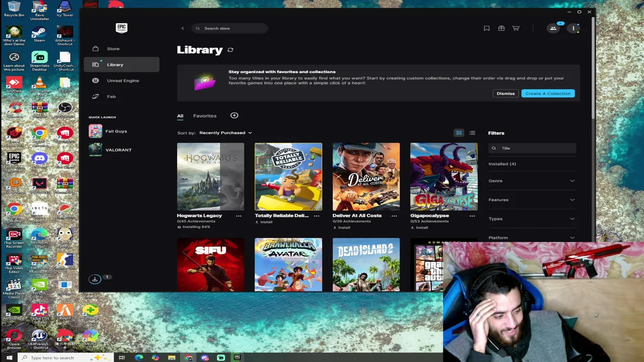Click the Epic launcher scrollbar
The width and height of the screenshot is (644, 362).
pyautogui.click(x=594, y=68)
